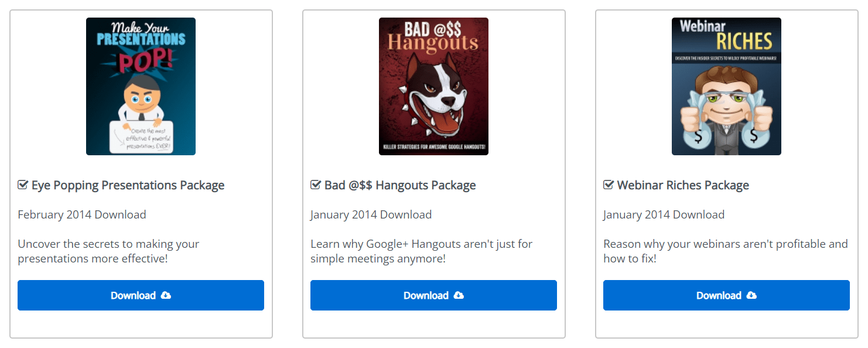Click checkmark icon beside Webinar Riches Package
This screenshot has height=348, width=868.
click(609, 185)
